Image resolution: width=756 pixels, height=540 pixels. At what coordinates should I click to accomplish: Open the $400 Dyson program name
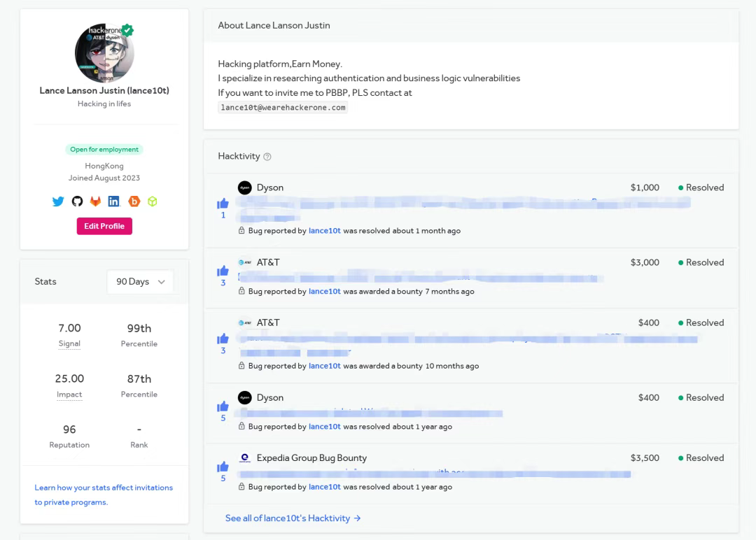point(269,397)
